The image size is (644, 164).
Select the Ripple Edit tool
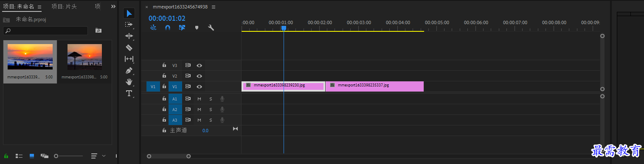[x=129, y=36]
